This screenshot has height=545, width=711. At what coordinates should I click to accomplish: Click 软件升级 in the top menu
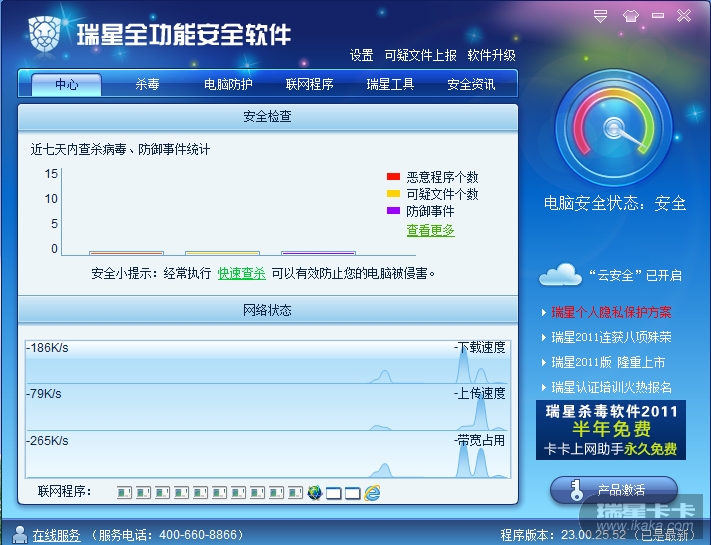point(491,55)
